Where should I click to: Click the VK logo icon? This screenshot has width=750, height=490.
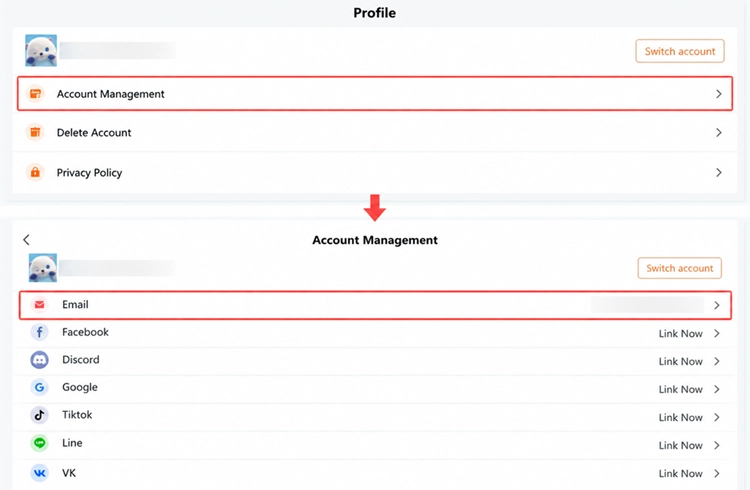point(40,473)
